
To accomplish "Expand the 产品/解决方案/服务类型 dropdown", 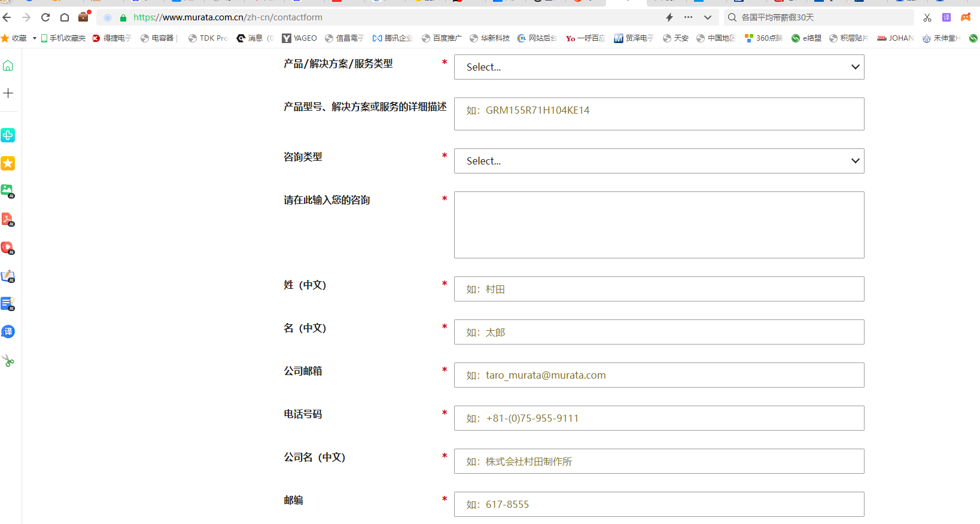I will [659, 67].
